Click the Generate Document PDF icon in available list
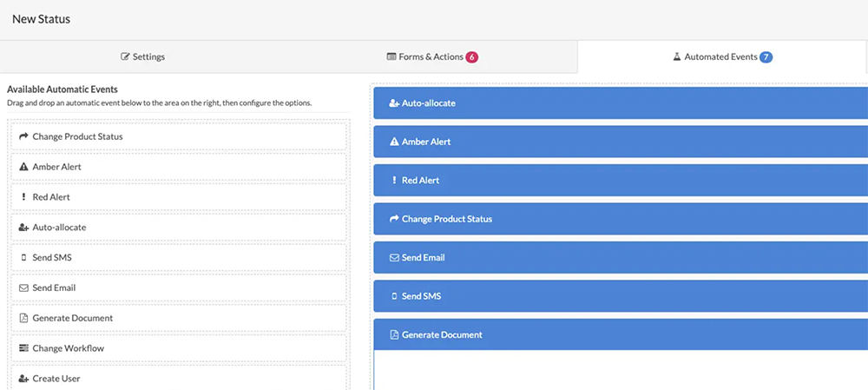The width and height of the screenshot is (868, 390). tap(23, 318)
